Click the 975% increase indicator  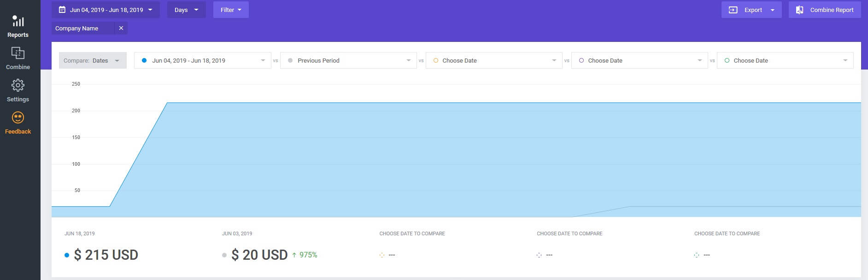click(305, 255)
